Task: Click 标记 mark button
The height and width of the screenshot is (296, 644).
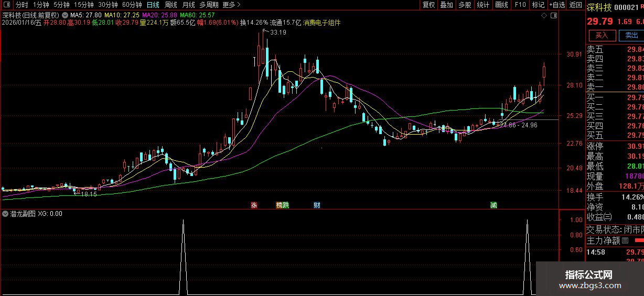Action: 538,5
